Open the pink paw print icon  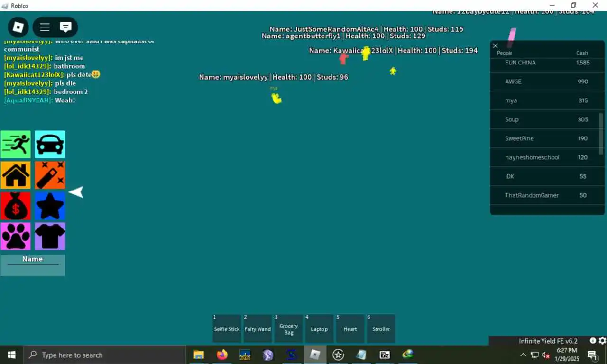pos(16,236)
